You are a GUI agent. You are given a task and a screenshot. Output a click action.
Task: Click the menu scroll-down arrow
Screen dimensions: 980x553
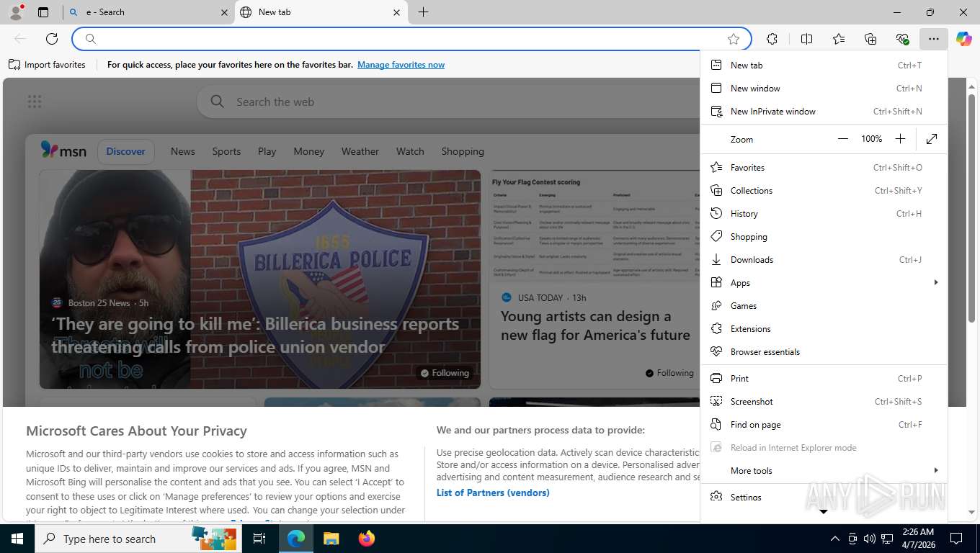pos(824,512)
